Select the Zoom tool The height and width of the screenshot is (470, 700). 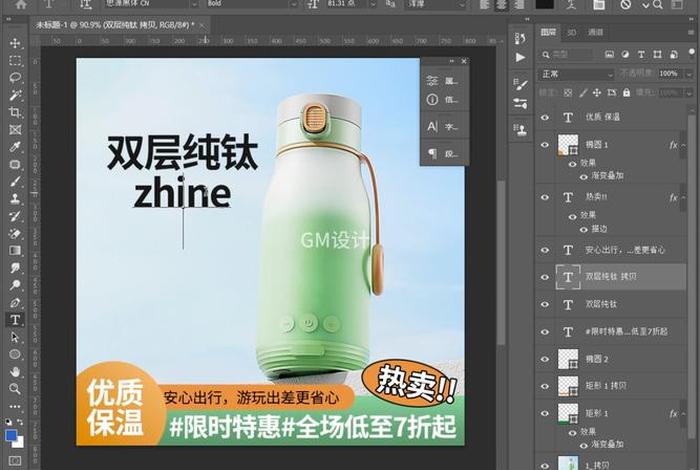click(x=15, y=389)
